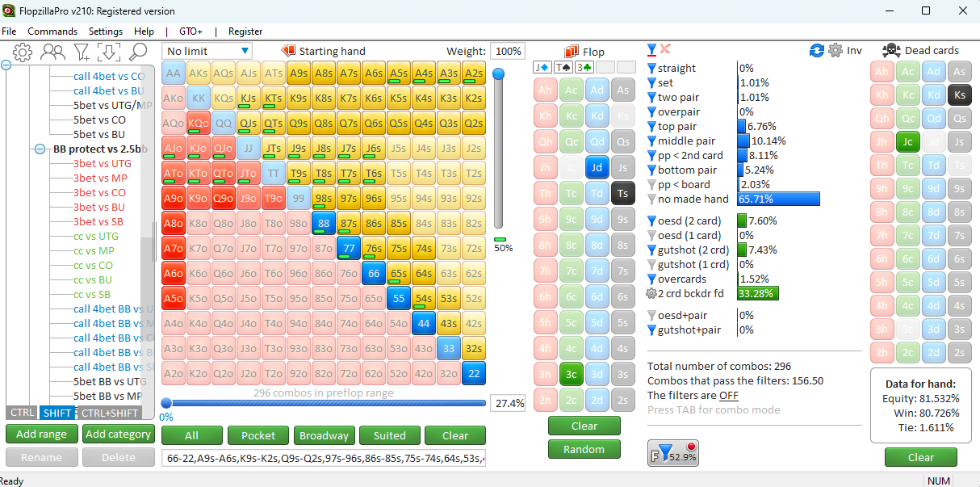Click the horizontal range percentage slider handle

point(166,403)
